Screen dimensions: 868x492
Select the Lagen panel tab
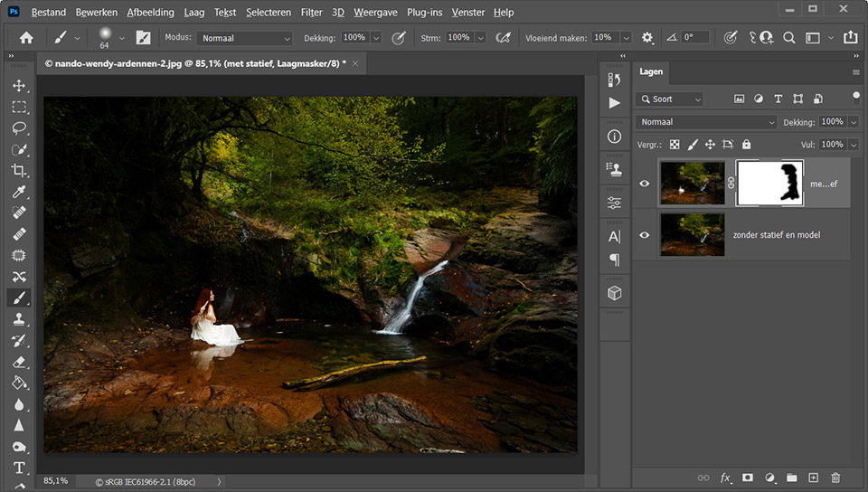(x=651, y=71)
